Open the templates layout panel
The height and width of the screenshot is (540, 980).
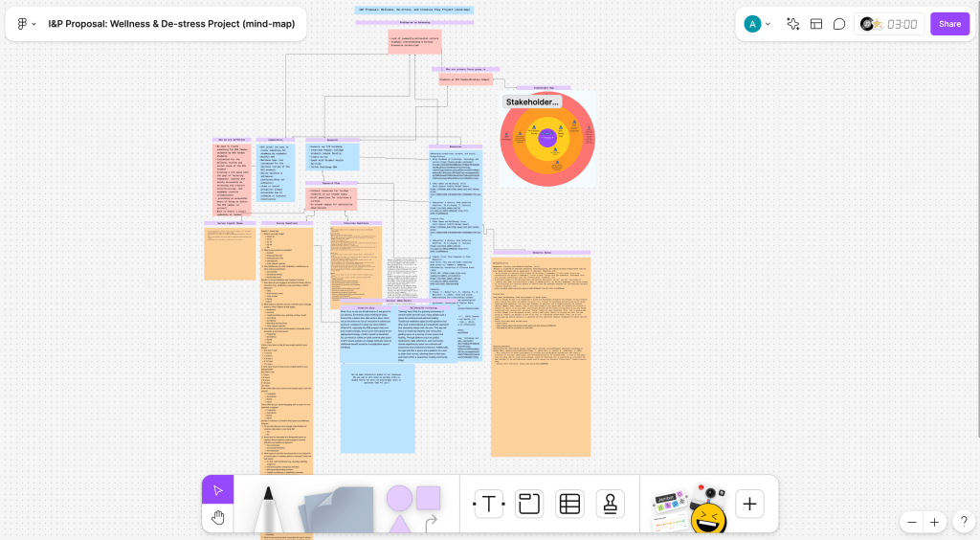coord(816,24)
